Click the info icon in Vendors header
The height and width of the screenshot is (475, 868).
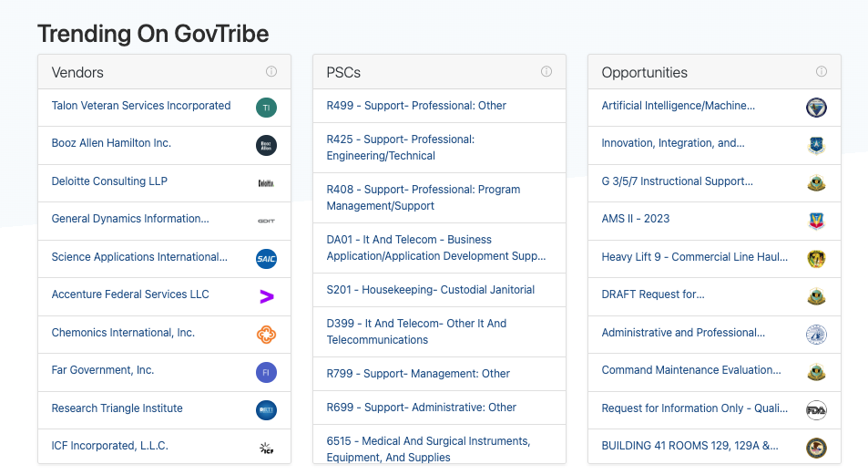(271, 72)
